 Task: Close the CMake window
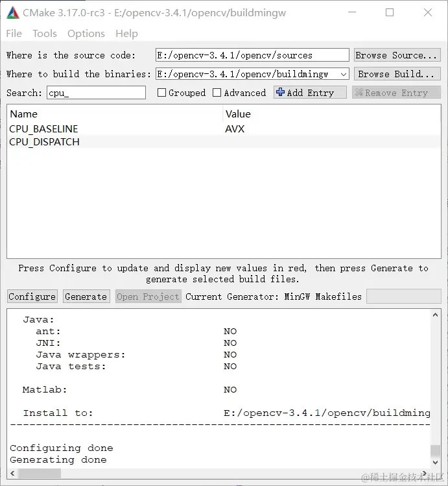428,12
